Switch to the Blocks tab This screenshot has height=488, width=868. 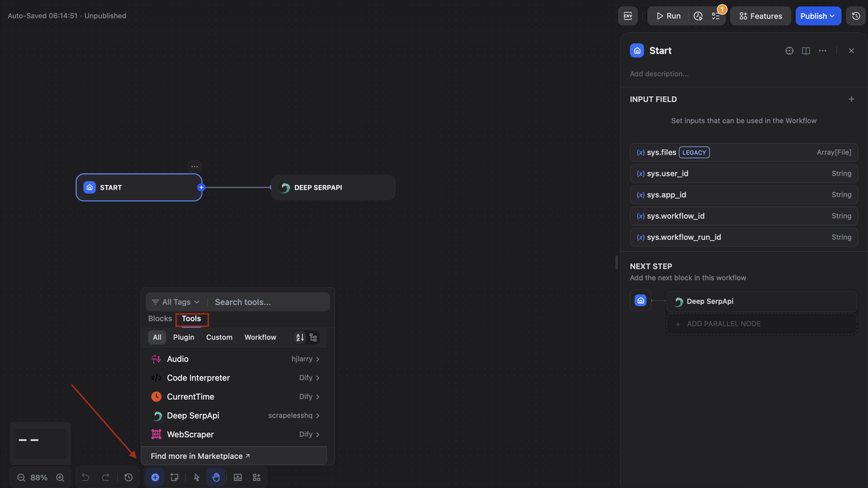[160, 319]
